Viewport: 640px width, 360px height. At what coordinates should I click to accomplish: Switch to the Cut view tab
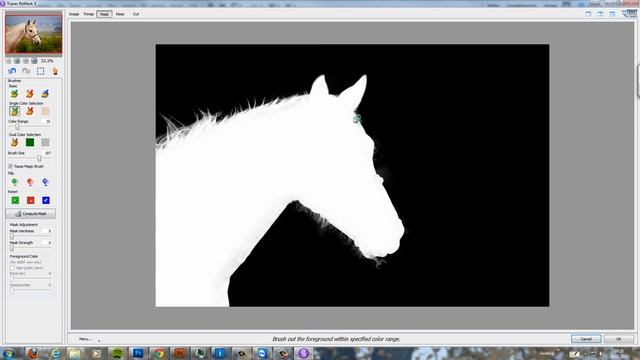click(136, 14)
